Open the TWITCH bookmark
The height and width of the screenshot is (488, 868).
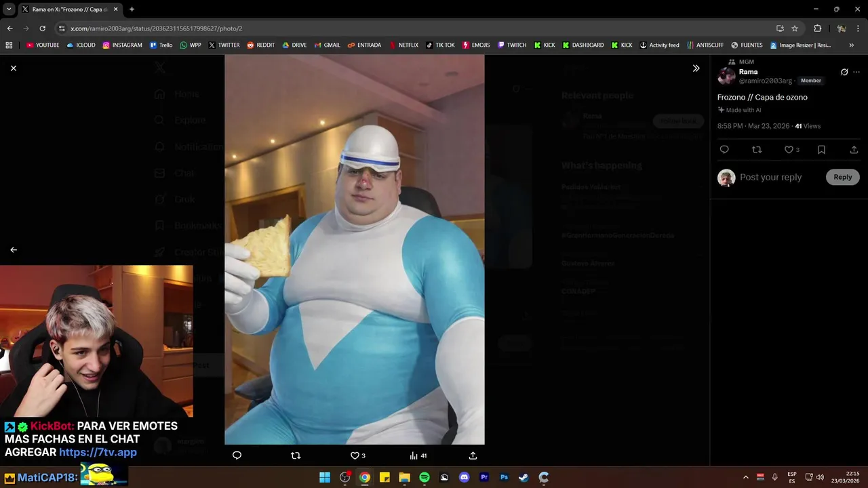tap(512, 45)
